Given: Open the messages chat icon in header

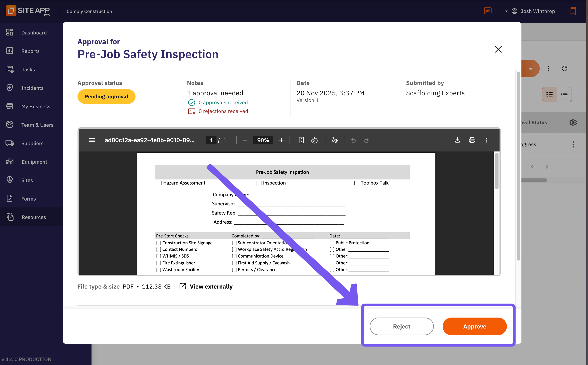Looking at the screenshot, I should (488, 11).
